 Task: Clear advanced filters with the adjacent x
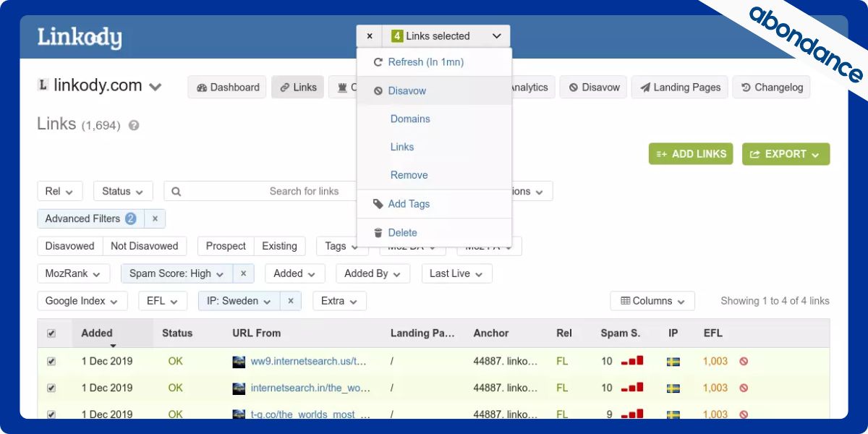155,218
